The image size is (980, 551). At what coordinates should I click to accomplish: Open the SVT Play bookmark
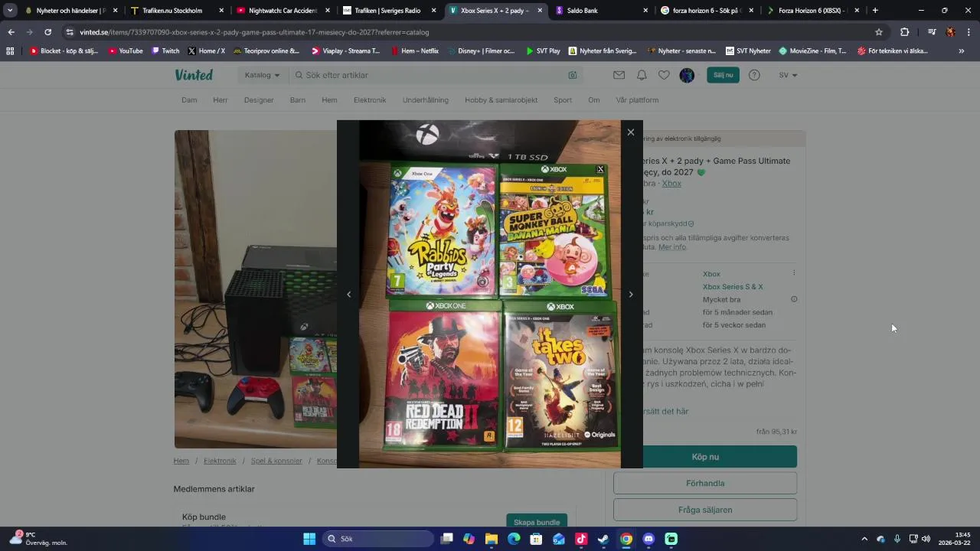click(x=543, y=51)
